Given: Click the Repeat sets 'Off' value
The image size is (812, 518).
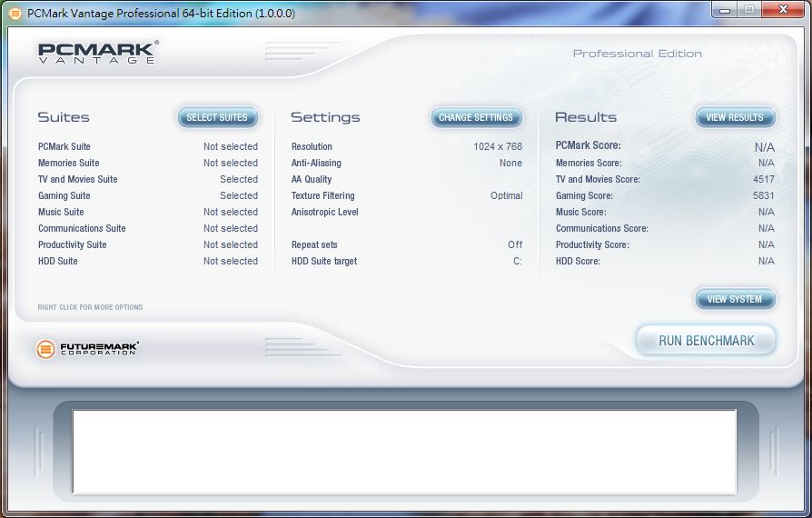Looking at the screenshot, I should (x=515, y=244).
